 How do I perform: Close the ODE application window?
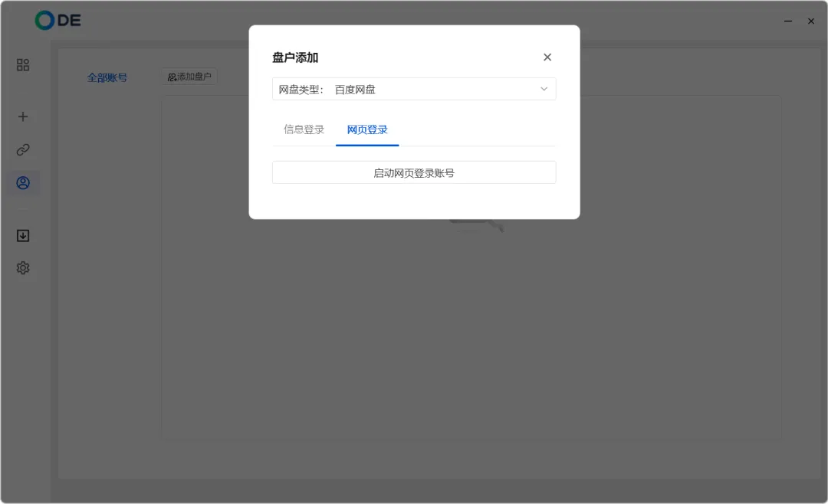tap(811, 21)
